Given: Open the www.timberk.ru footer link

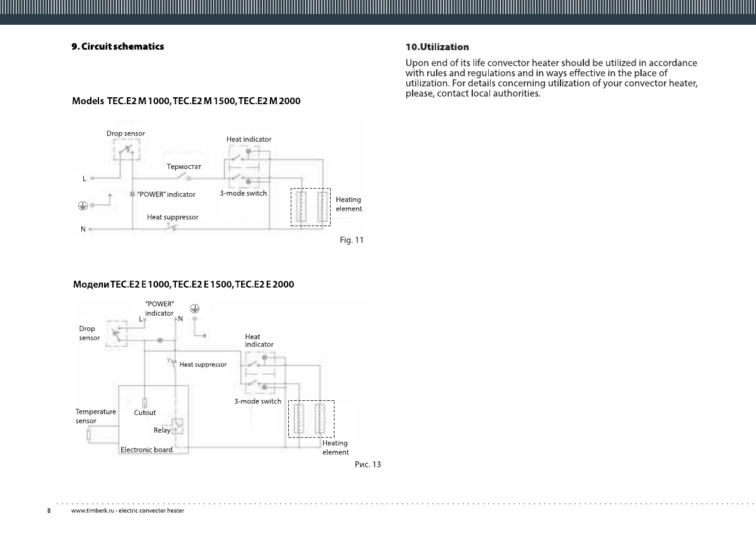Looking at the screenshot, I should click(128, 511).
